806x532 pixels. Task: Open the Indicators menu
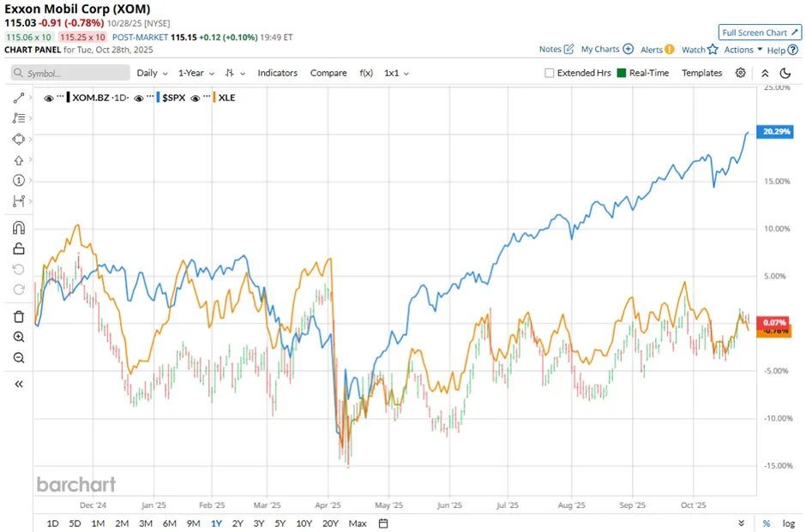277,73
